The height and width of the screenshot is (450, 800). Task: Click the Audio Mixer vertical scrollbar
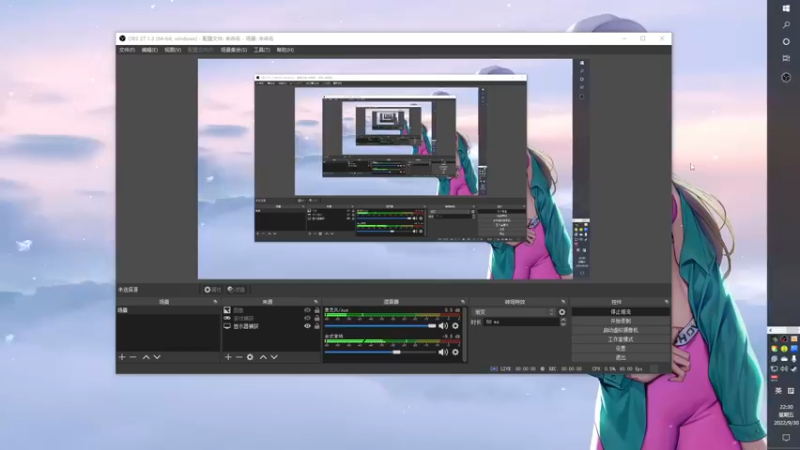pyautogui.click(x=465, y=334)
